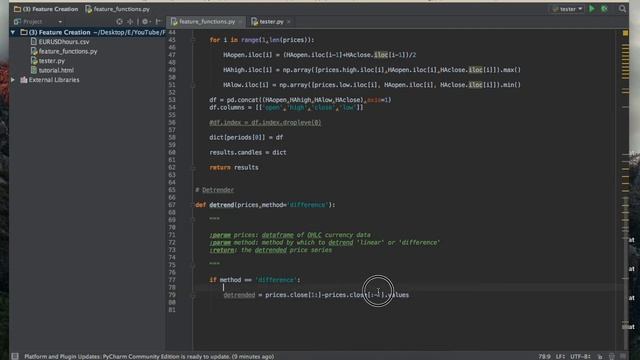Click the '# Detrender' comment line

pyautogui.click(x=214, y=190)
